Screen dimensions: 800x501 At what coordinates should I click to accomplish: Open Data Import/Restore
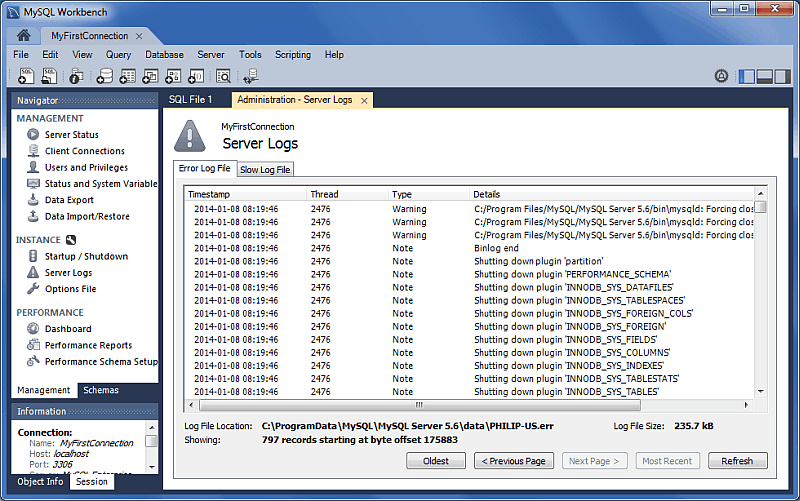pyautogui.click(x=87, y=216)
